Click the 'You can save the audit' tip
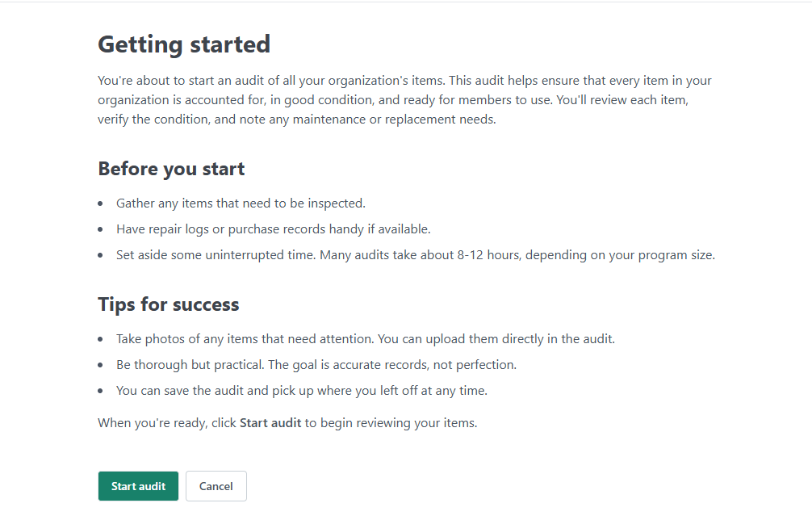Screen dimensions: 812x520 [301, 391]
